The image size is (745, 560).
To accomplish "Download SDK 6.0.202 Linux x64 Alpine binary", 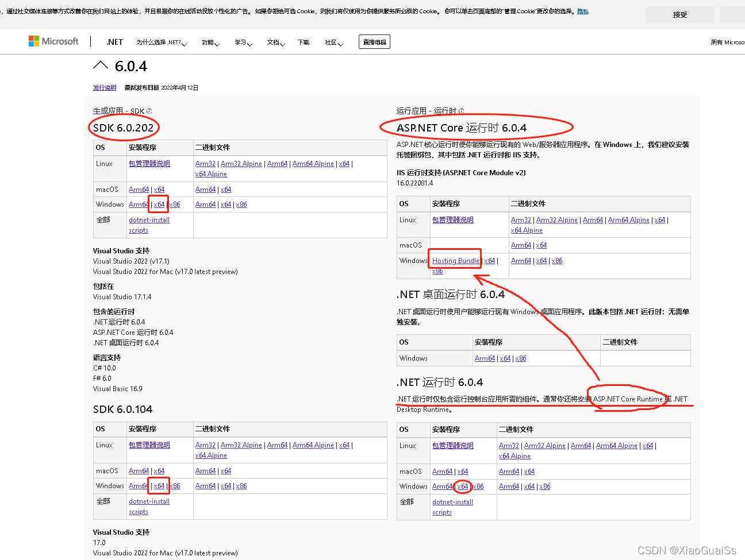I will [x=211, y=174].
